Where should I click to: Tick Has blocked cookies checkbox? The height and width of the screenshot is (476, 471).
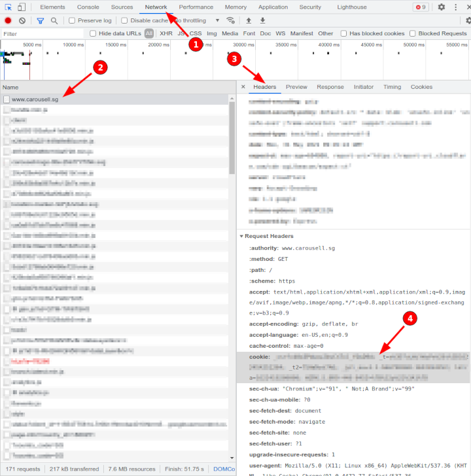coord(343,33)
